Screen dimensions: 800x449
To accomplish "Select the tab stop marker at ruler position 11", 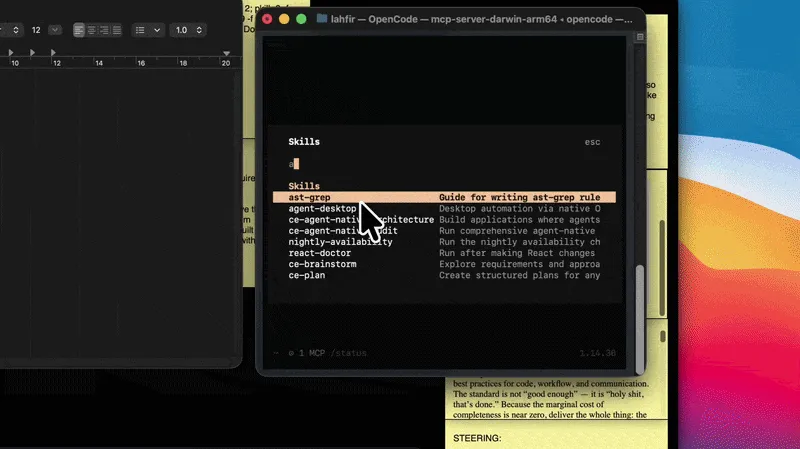I will pyautogui.click(x=32, y=53).
